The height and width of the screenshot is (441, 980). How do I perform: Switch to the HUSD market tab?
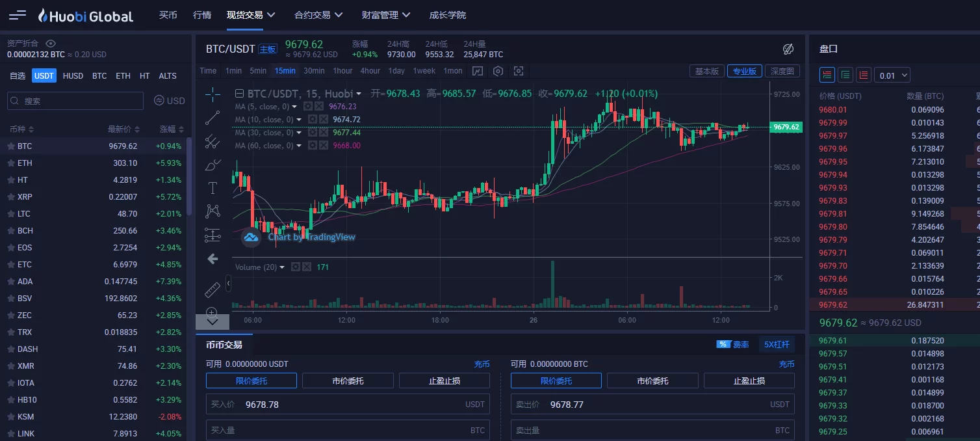(x=73, y=76)
